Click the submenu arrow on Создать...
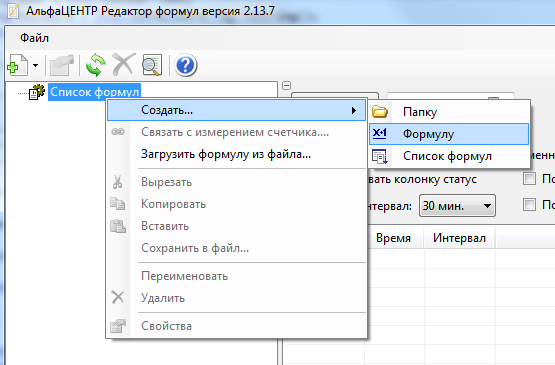 click(x=354, y=110)
